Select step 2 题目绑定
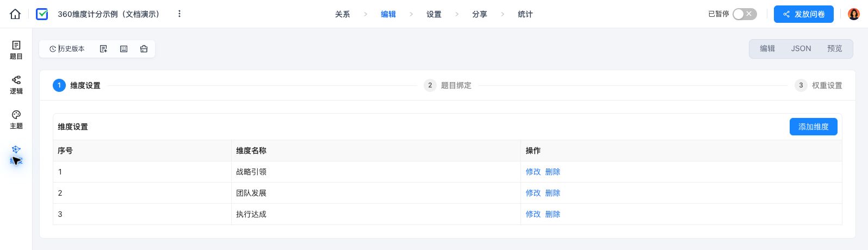Image resolution: width=868 pixels, height=250 pixels. click(x=448, y=85)
